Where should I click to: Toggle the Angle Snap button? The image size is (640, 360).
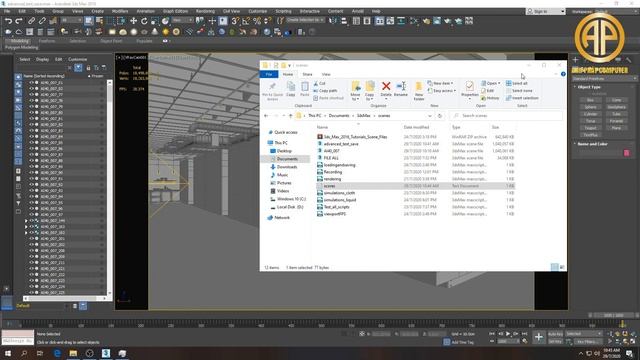tap(246, 21)
